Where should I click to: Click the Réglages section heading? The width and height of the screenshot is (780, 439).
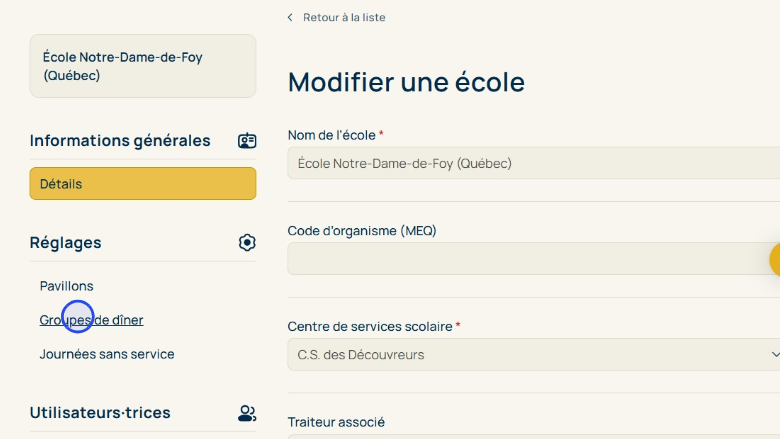[66, 243]
